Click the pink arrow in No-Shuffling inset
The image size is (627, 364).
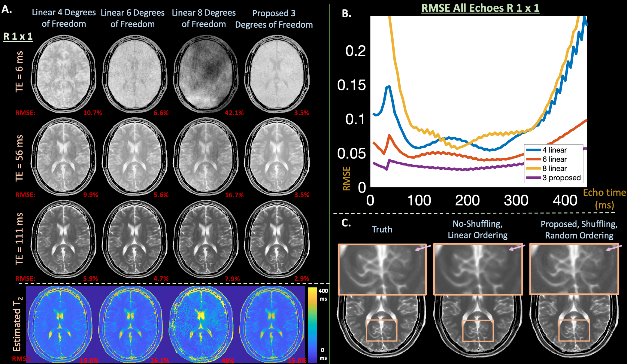[517, 248]
